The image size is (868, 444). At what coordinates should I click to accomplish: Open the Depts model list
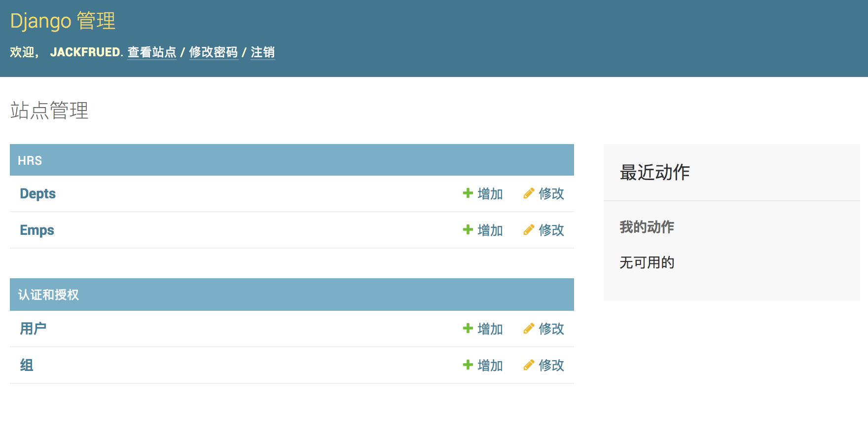(x=37, y=193)
